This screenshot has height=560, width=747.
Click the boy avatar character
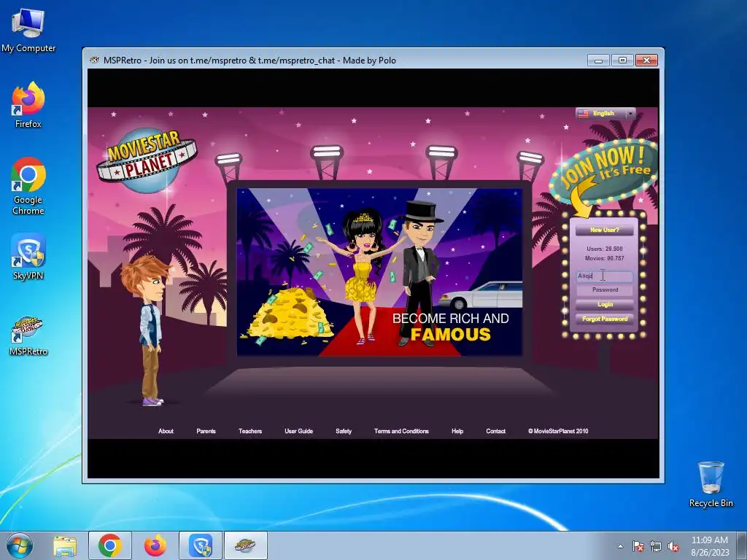pyautogui.click(x=149, y=330)
